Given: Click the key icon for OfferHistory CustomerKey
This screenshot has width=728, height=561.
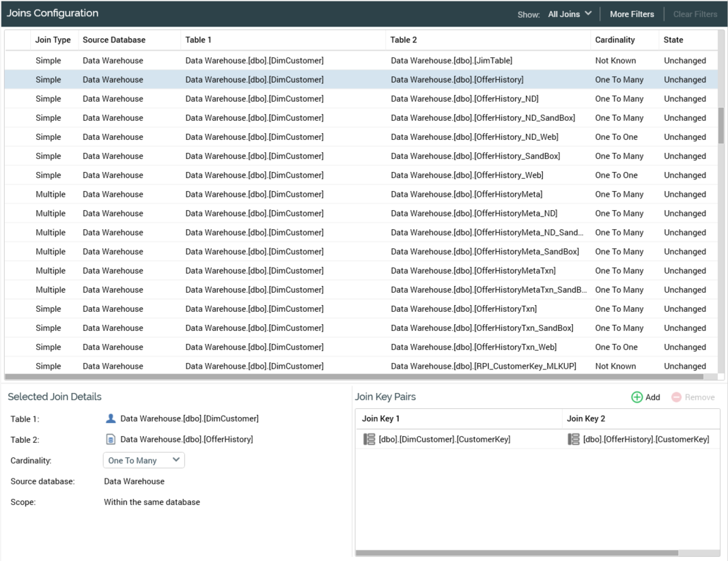Looking at the screenshot, I should click(574, 440).
